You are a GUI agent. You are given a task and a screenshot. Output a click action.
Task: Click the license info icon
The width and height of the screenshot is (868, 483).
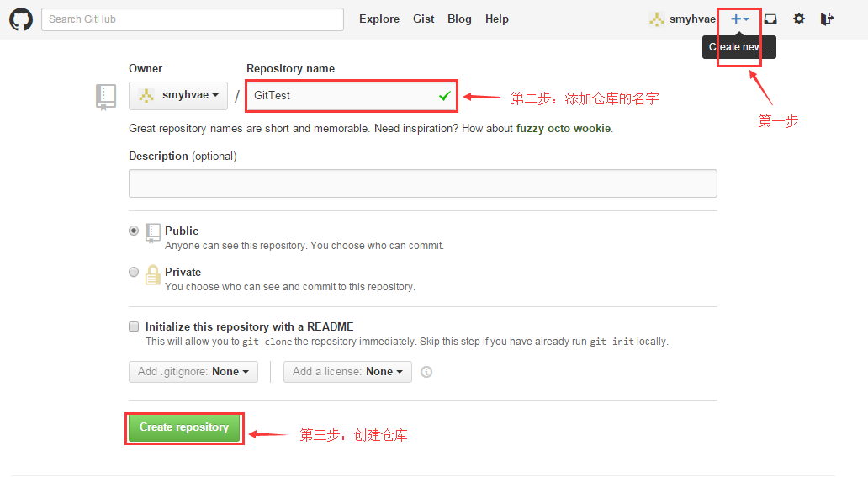(x=426, y=372)
